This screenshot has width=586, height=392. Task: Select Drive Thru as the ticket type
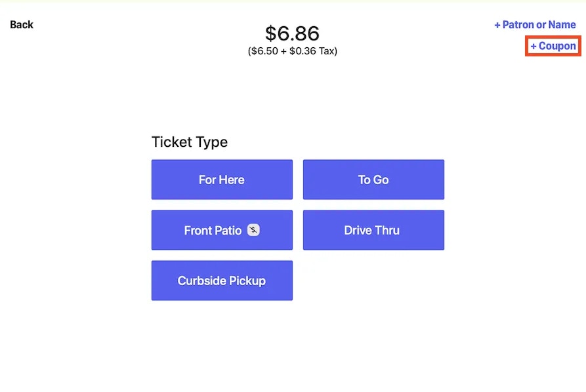click(x=373, y=230)
